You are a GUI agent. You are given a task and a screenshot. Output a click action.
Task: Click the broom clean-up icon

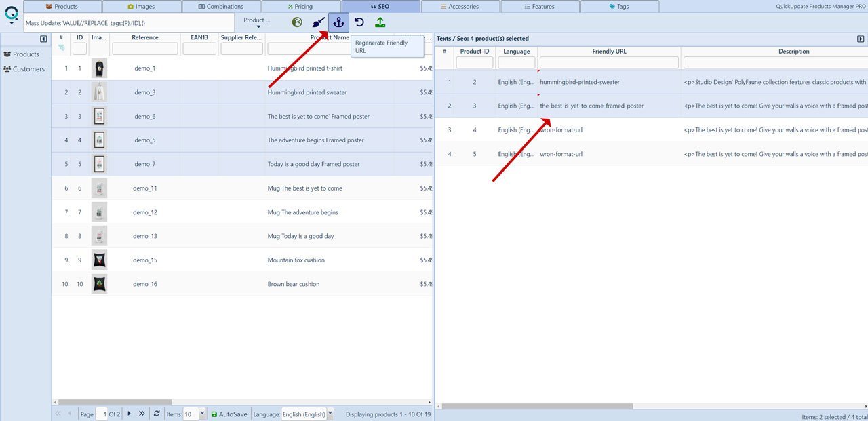point(318,22)
